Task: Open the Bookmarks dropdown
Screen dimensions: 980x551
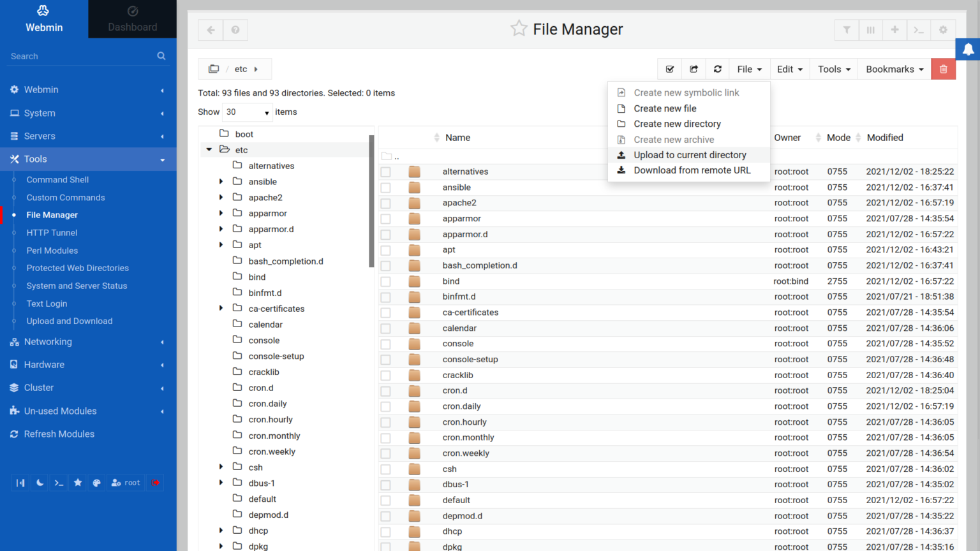Action: pos(893,69)
